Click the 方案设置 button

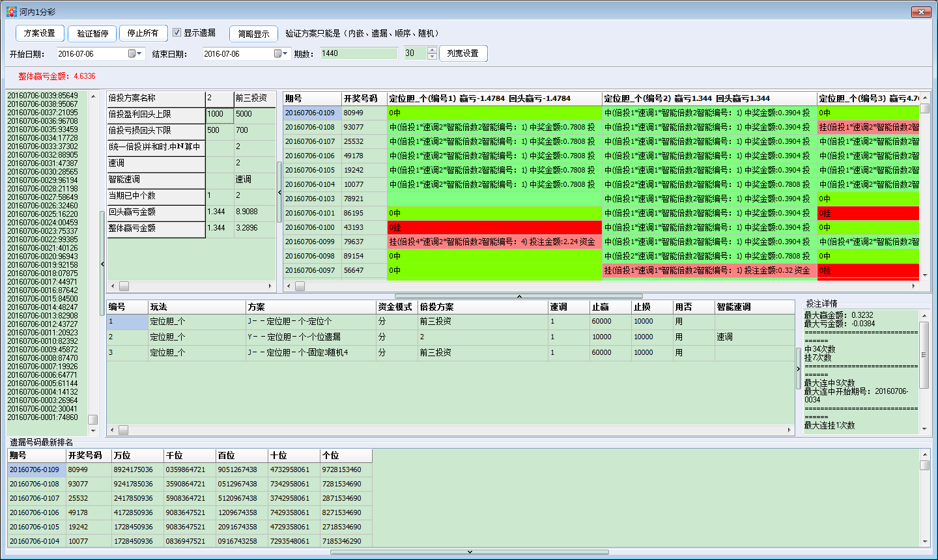click(40, 33)
